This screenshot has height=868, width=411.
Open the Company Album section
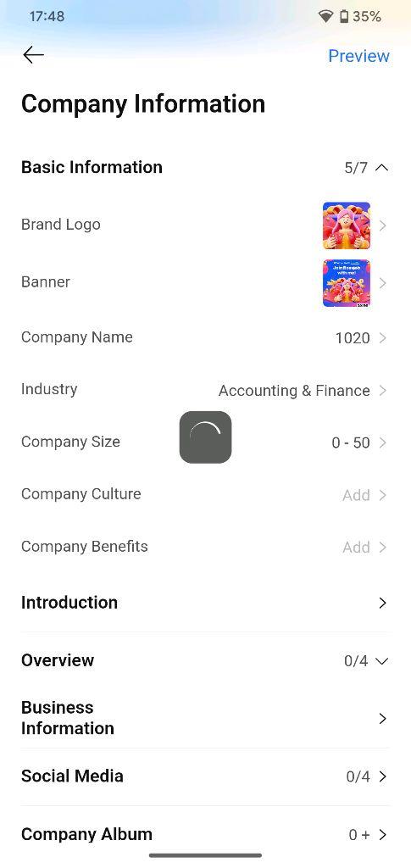tap(205, 834)
